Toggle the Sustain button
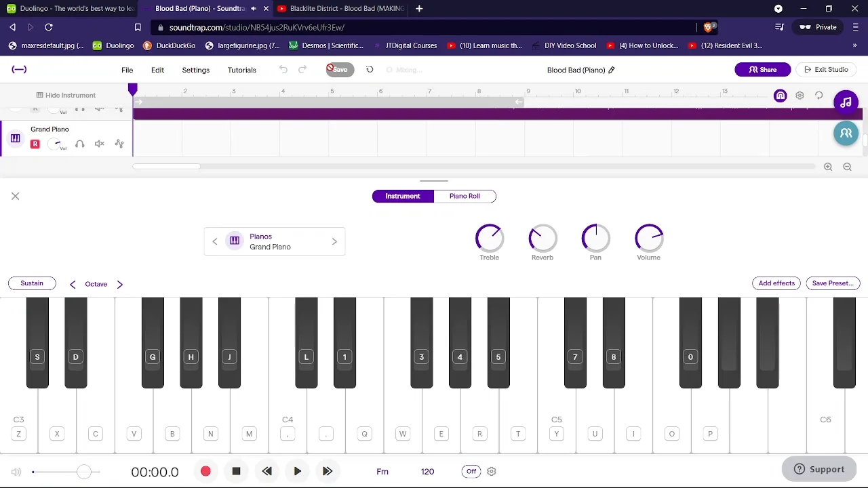The image size is (868, 488). tap(32, 283)
